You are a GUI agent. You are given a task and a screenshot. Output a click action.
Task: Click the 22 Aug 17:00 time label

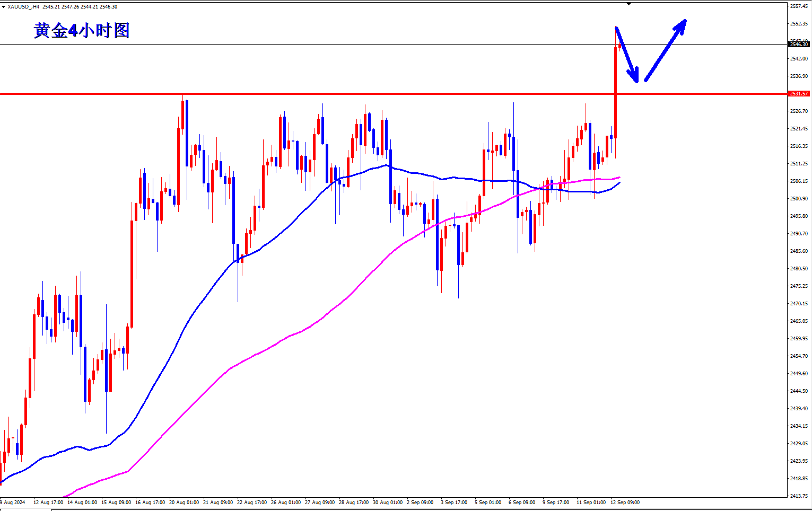point(252,503)
